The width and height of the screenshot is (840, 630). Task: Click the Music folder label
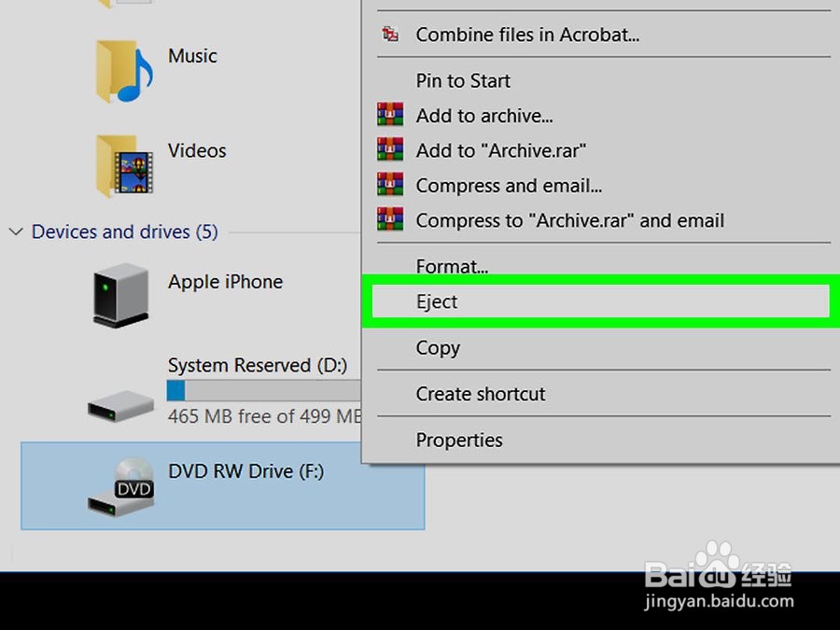point(192,56)
